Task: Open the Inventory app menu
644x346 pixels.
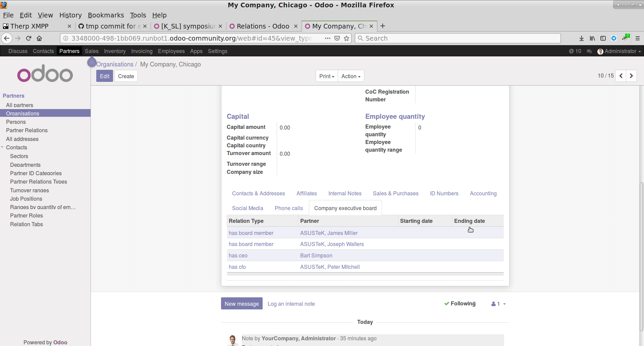Action: [115, 51]
